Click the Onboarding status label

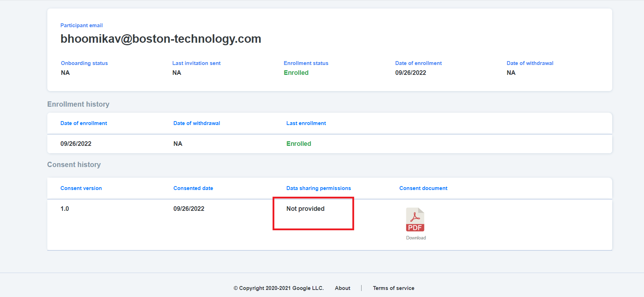tap(84, 63)
